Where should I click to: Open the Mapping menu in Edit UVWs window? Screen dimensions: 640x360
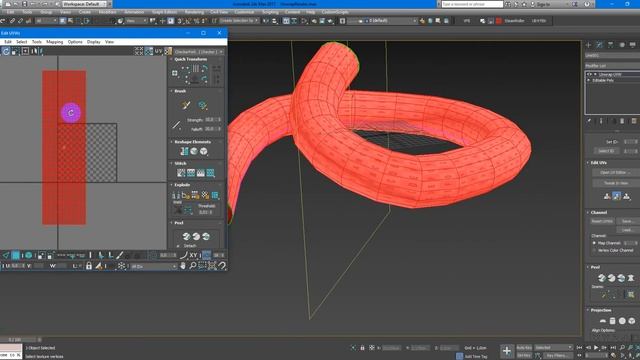55,42
